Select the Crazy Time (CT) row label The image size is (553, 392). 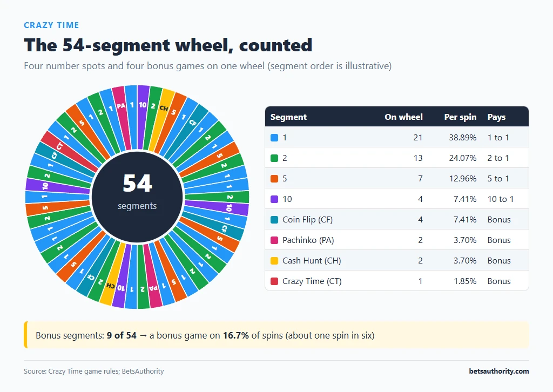(312, 281)
